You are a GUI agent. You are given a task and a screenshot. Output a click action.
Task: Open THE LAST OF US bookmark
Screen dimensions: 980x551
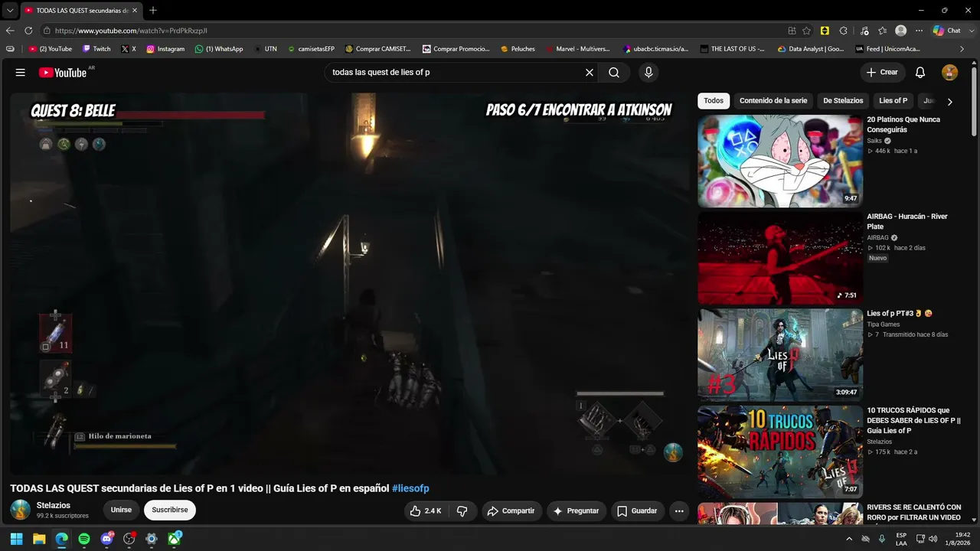click(x=732, y=49)
